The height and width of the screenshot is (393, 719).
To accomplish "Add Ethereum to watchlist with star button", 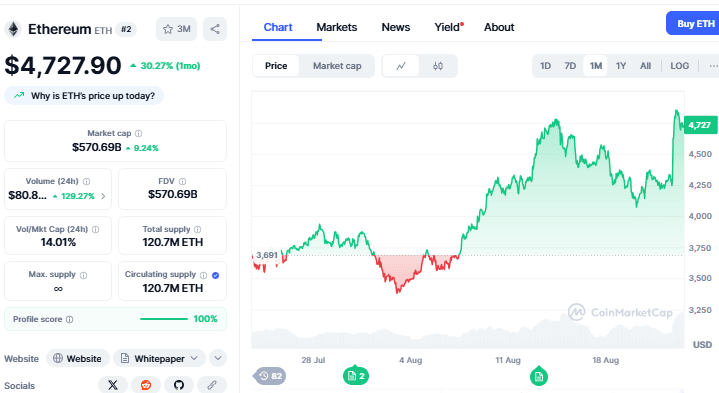I will [x=177, y=29].
